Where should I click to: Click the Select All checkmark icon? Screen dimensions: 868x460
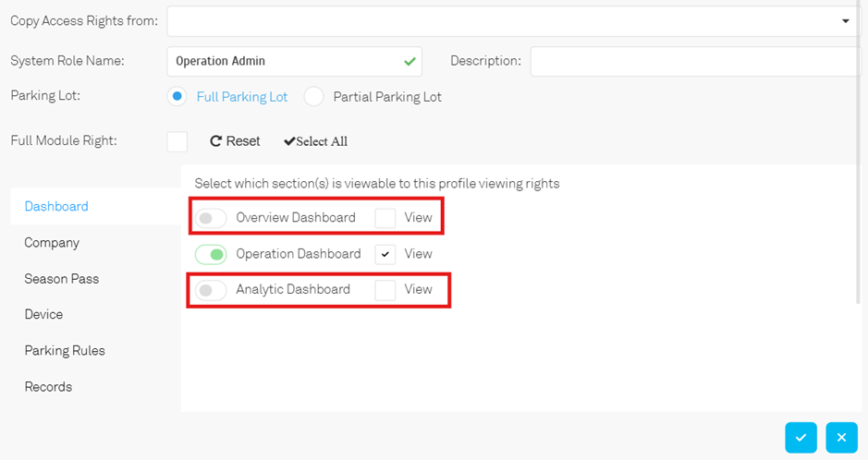[x=289, y=141]
